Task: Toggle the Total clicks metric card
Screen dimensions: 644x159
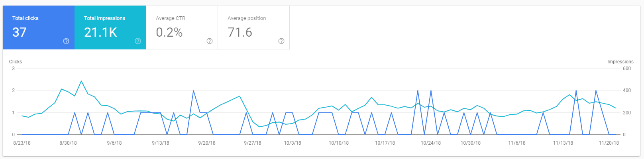Action: click(x=39, y=27)
